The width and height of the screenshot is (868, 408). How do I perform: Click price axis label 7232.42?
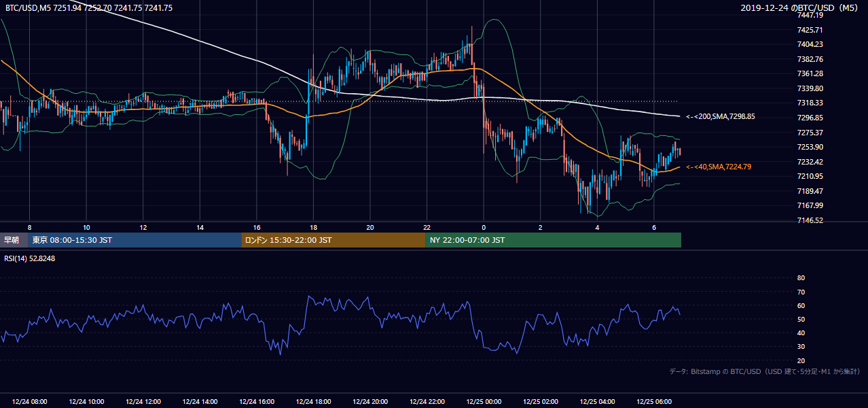pyautogui.click(x=810, y=162)
